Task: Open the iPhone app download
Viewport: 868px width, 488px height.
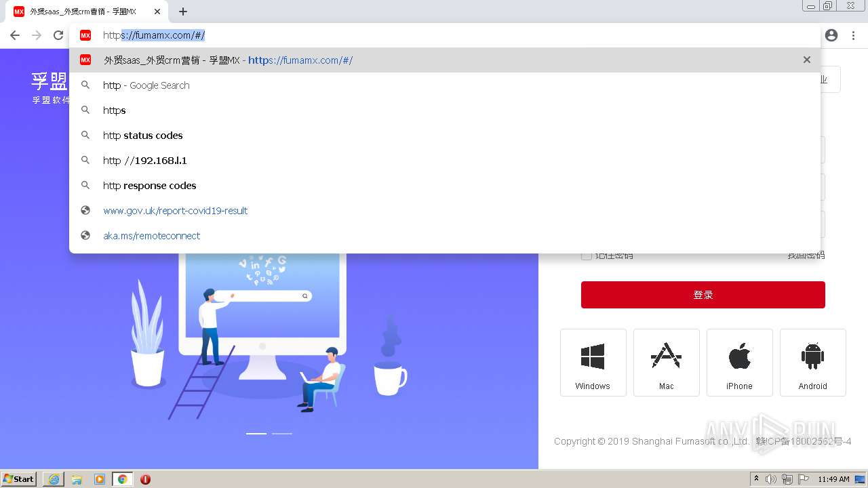Action: pyautogui.click(x=739, y=363)
